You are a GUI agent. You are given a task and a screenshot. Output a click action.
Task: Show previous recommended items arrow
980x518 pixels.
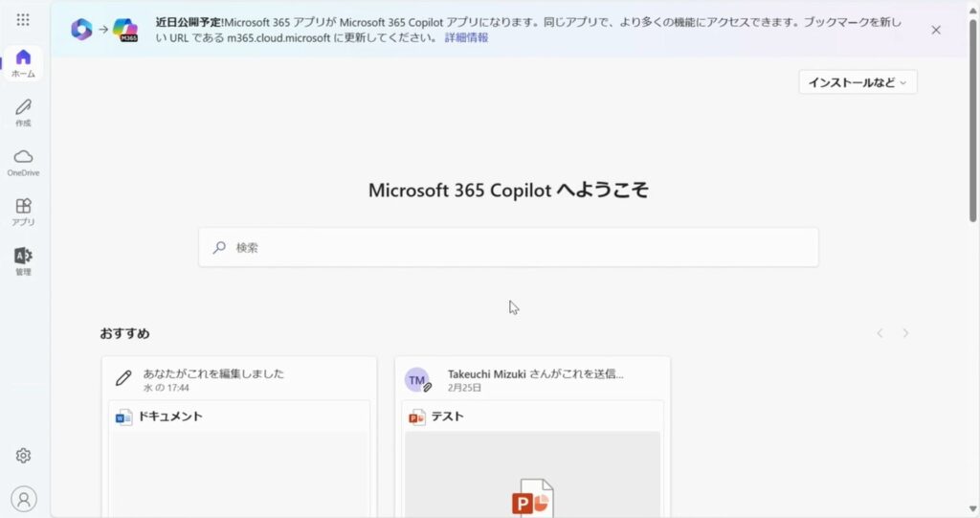click(880, 333)
